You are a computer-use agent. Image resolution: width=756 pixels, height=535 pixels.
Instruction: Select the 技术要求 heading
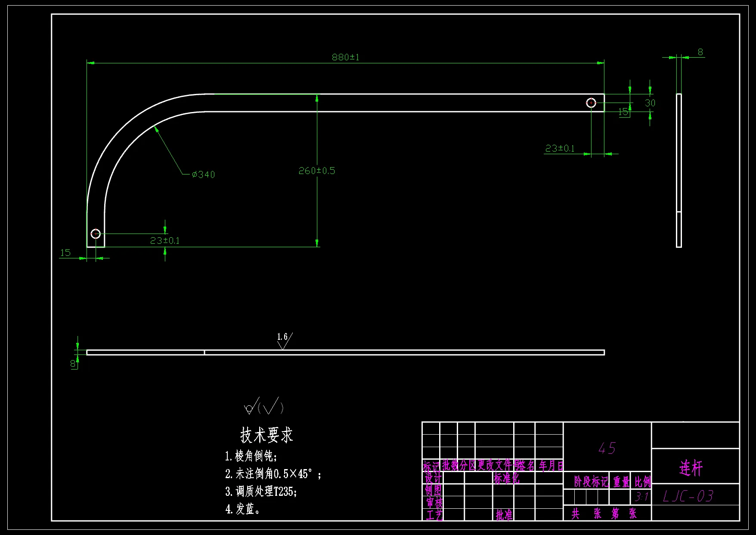(266, 435)
